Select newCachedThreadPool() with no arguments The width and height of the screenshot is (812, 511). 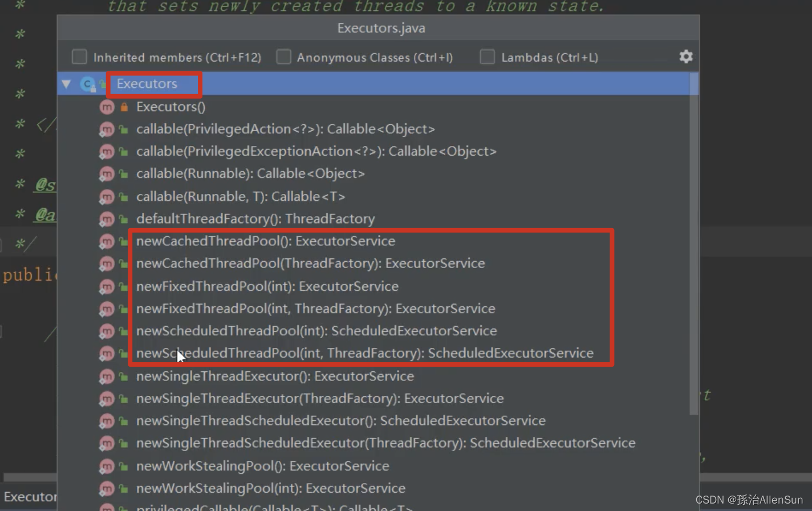(265, 241)
